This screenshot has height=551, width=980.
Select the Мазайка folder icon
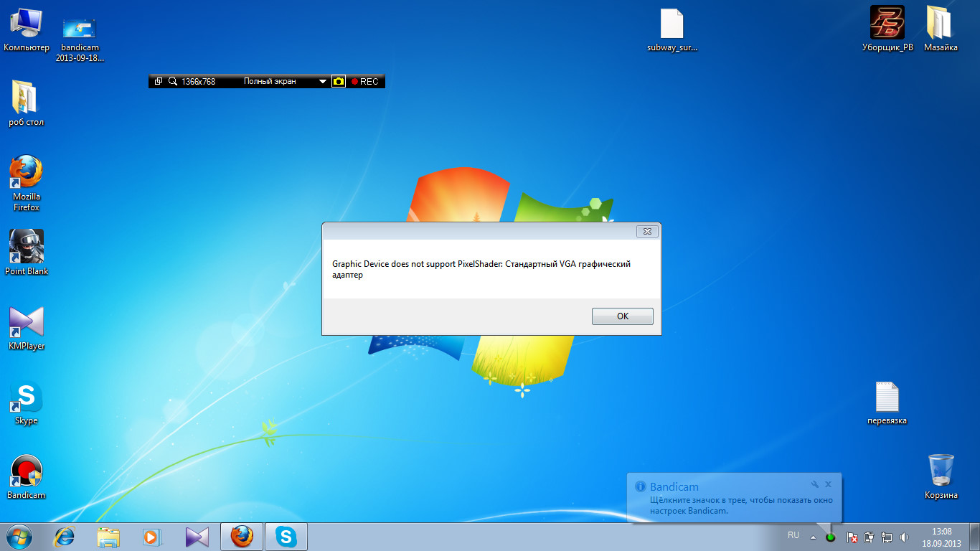coord(941,29)
